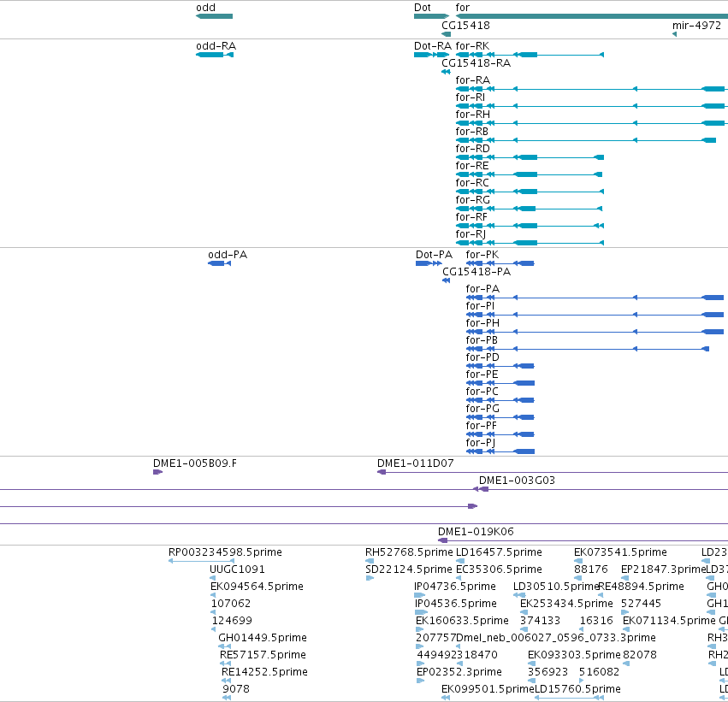Select the for-RH transcript label

[x=472, y=115]
